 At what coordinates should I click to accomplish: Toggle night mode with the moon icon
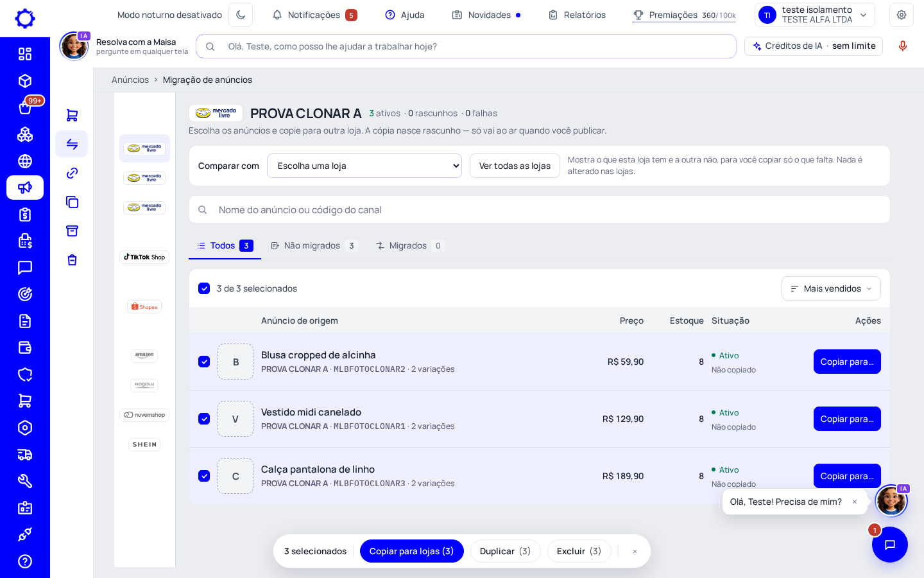click(x=241, y=15)
